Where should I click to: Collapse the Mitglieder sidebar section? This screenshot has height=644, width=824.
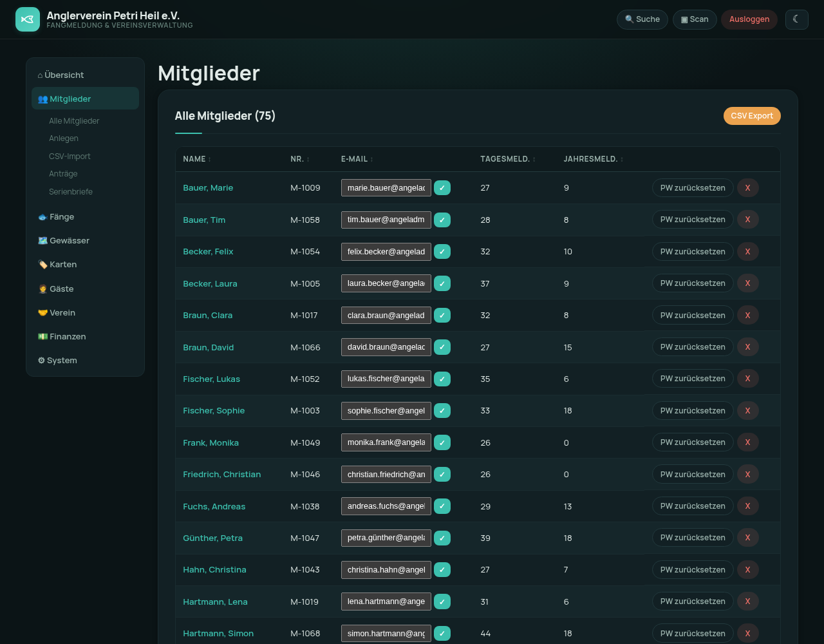85,99
